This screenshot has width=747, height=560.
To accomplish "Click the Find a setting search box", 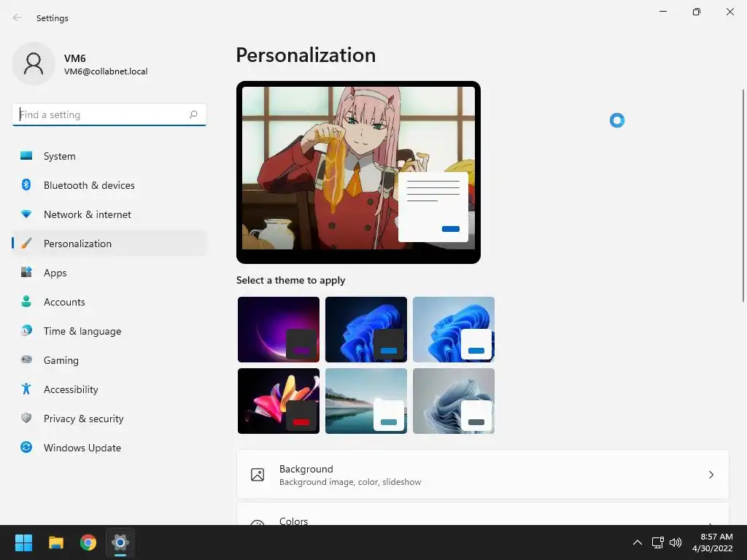I will point(109,114).
